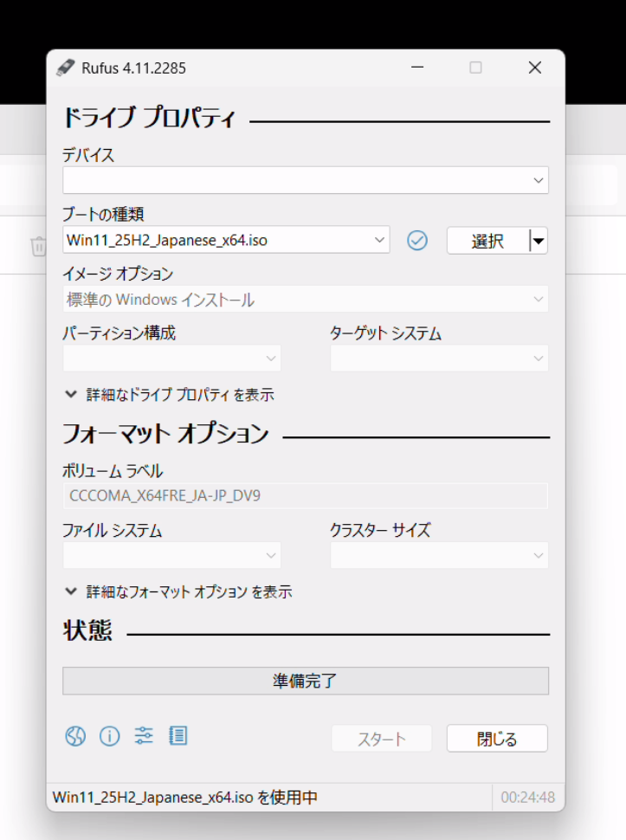Open the ブートの種類 ISO dropdown
626x840 pixels.
(x=226, y=240)
